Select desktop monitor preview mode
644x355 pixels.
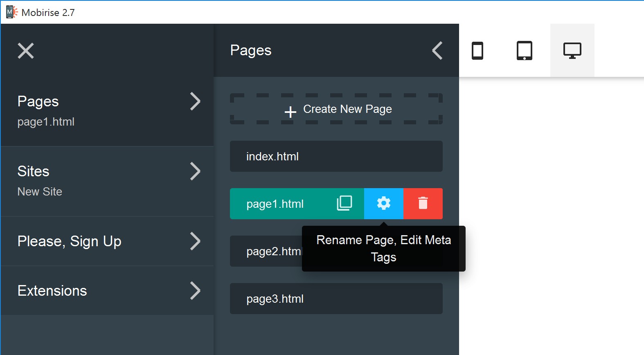(572, 51)
